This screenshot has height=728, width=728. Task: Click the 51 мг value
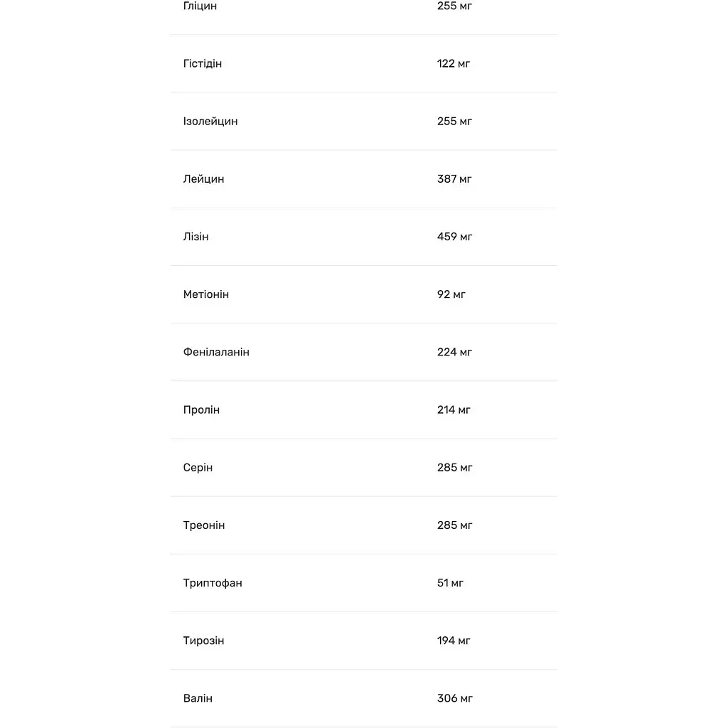[x=450, y=583]
